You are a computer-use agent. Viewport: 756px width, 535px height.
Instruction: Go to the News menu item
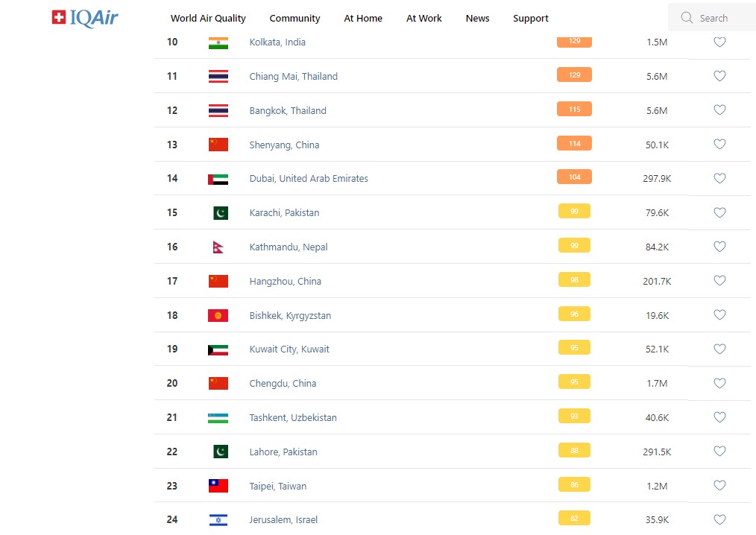(x=477, y=18)
